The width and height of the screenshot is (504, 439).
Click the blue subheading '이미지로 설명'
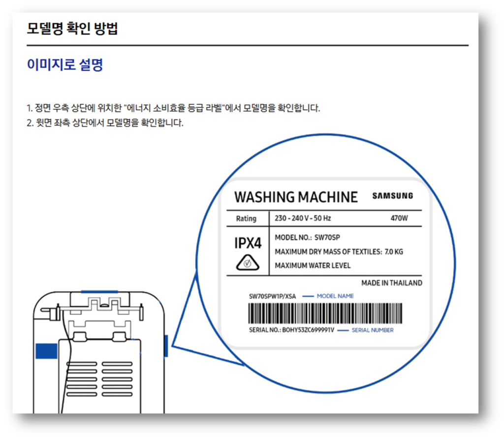point(65,64)
